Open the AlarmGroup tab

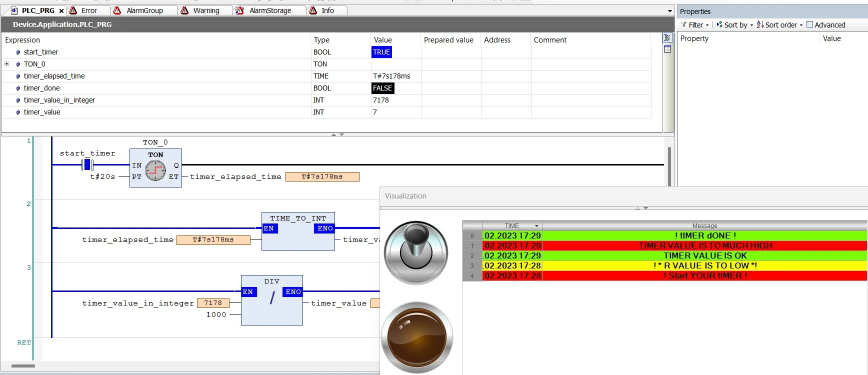(144, 10)
